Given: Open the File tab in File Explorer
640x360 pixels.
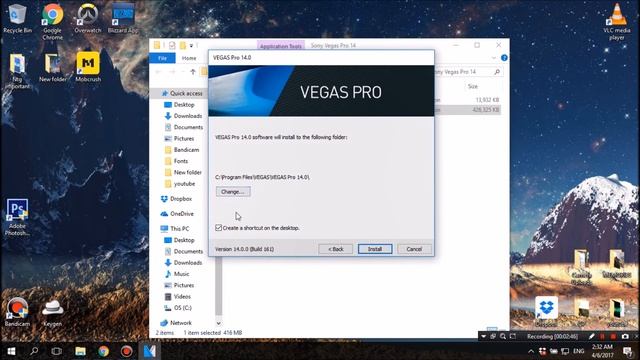Looking at the screenshot, I should click(162, 58).
